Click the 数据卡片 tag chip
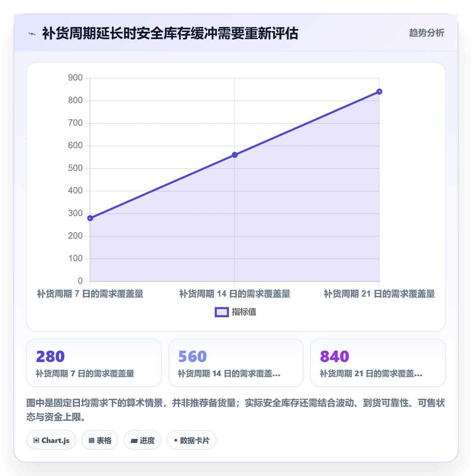The image size is (472, 476). 191,440
